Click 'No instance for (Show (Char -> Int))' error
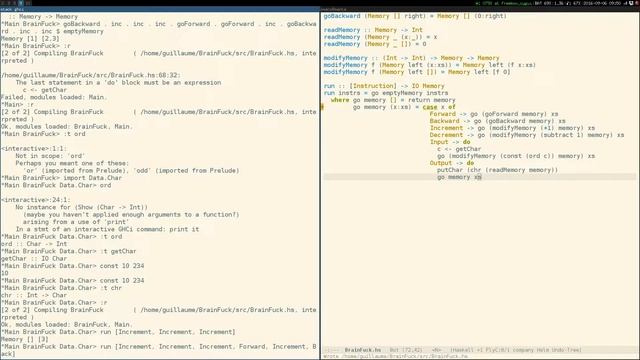Viewport: 640px width, 360px height. [82, 207]
